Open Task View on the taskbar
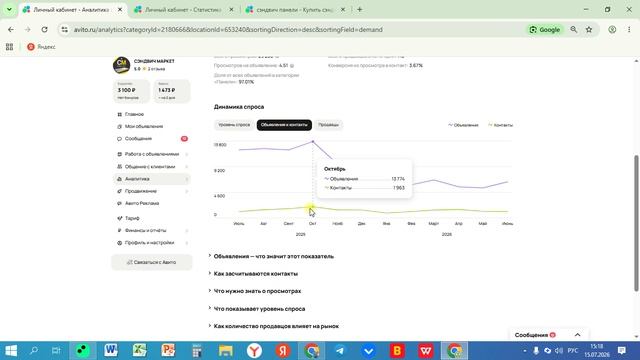The height and width of the screenshot is (360, 640). click(x=56, y=351)
